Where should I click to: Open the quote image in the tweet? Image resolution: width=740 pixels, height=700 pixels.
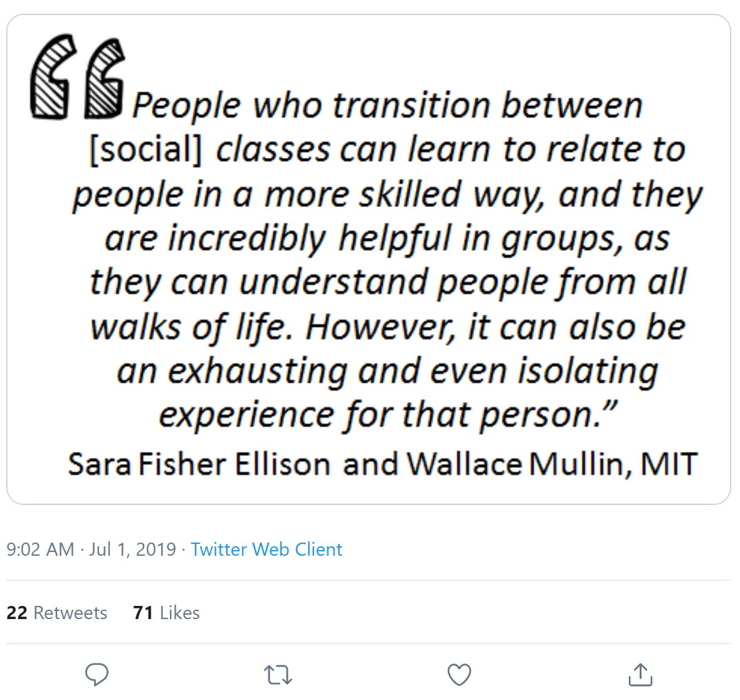coord(369,259)
